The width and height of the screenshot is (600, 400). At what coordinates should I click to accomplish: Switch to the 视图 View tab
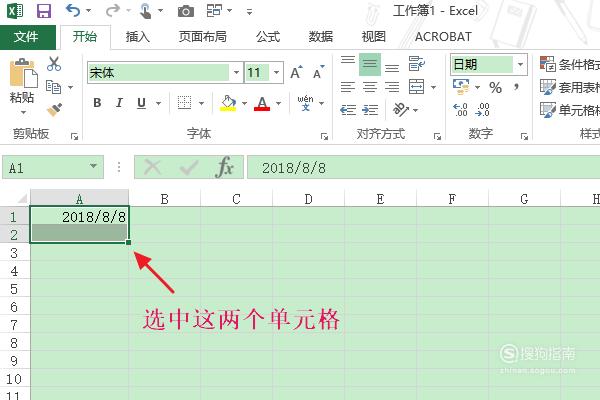tap(373, 37)
